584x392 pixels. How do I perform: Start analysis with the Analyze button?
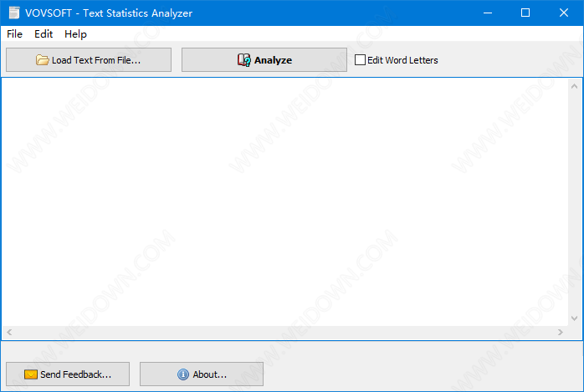(264, 60)
